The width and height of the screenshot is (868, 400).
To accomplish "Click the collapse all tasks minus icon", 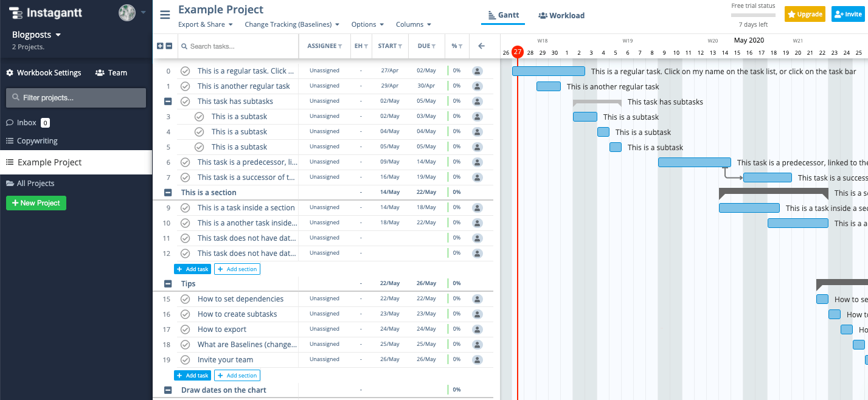I will point(168,46).
